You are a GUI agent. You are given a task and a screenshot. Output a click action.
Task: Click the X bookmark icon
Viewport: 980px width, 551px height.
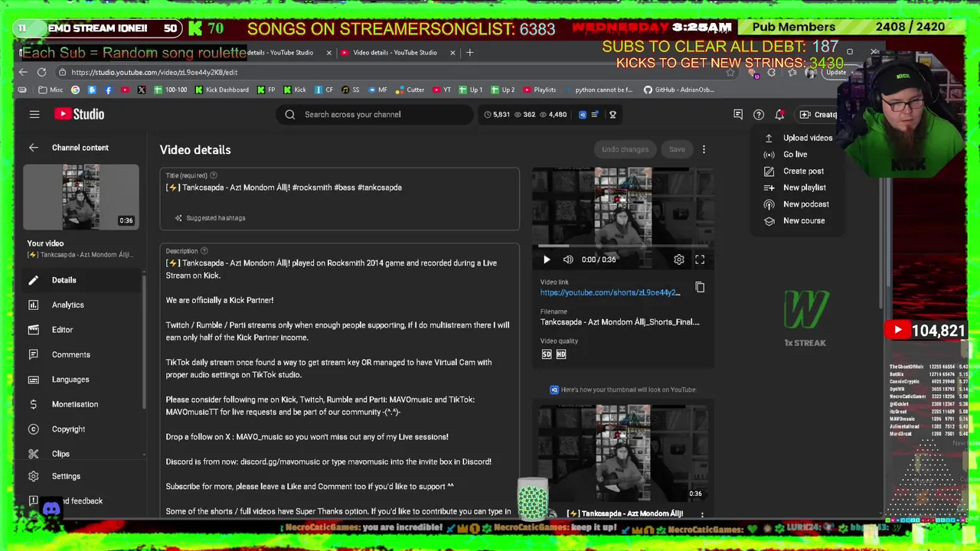pyautogui.click(x=142, y=90)
